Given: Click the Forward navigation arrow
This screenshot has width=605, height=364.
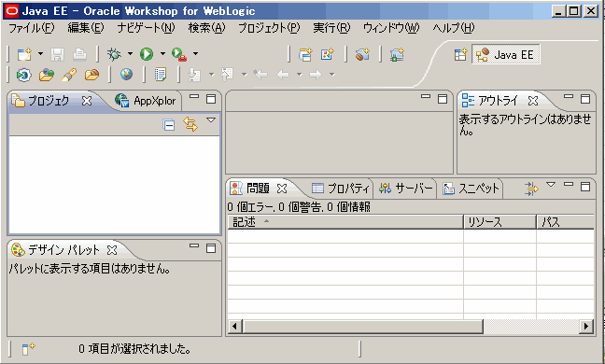Looking at the screenshot, I should 316,75.
